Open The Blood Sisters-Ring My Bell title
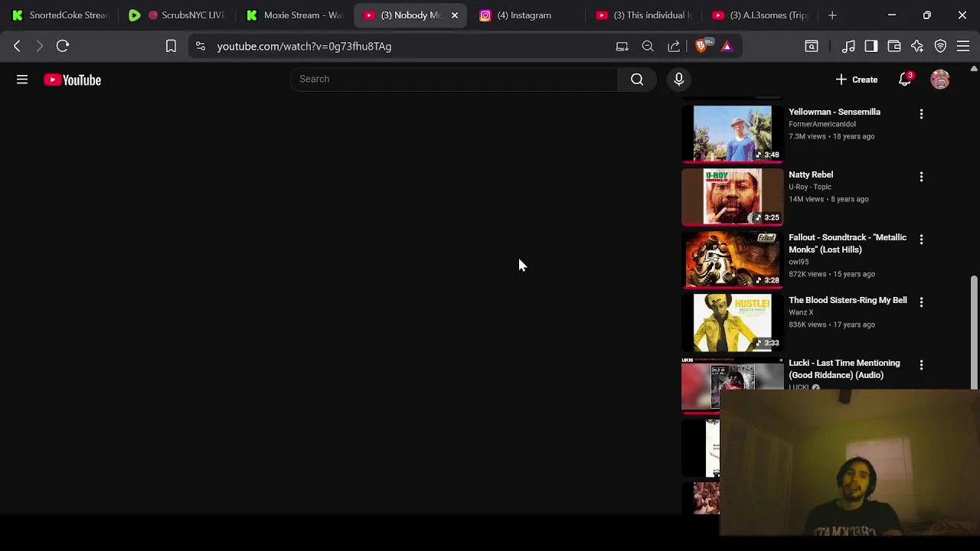The width and height of the screenshot is (980, 551). (x=848, y=300)
